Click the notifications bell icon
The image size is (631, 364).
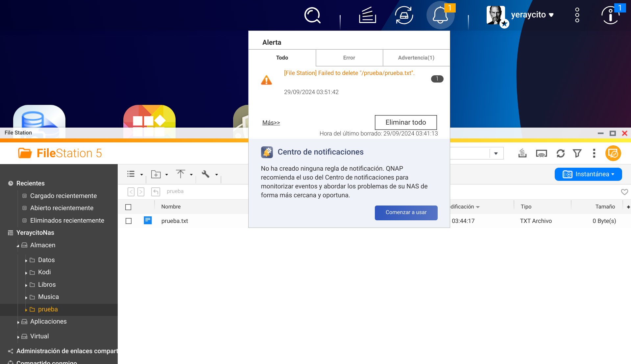coord(440,15)
